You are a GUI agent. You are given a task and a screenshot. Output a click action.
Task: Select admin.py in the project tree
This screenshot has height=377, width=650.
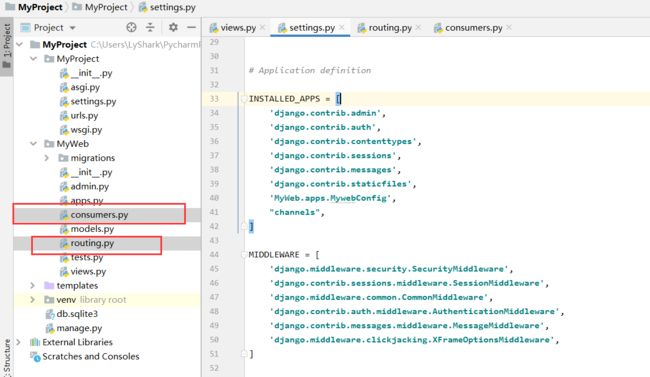tap(90, 186)
